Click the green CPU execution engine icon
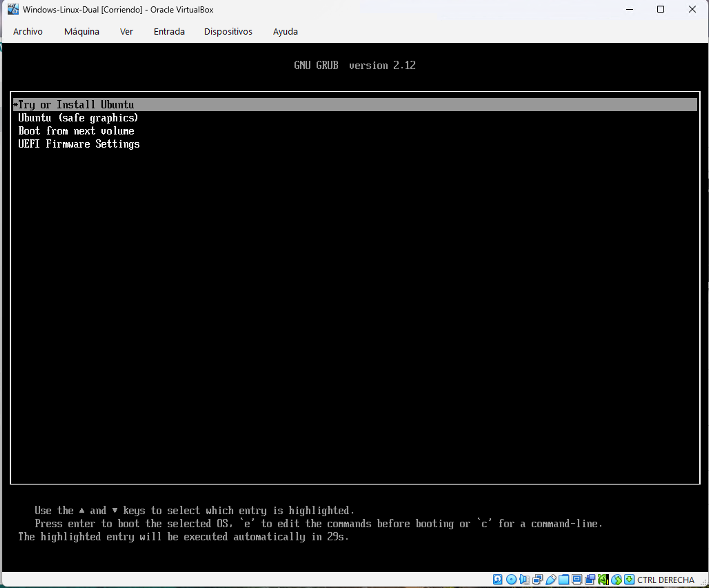The image size is (709, 588). [603, 579]
